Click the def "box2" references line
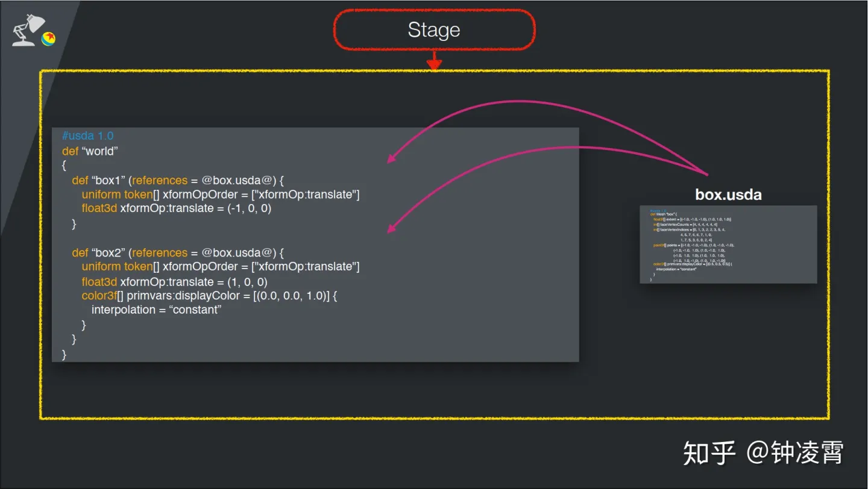The width and height of the screenshot is (868, 489). click(x=178, y=252)
